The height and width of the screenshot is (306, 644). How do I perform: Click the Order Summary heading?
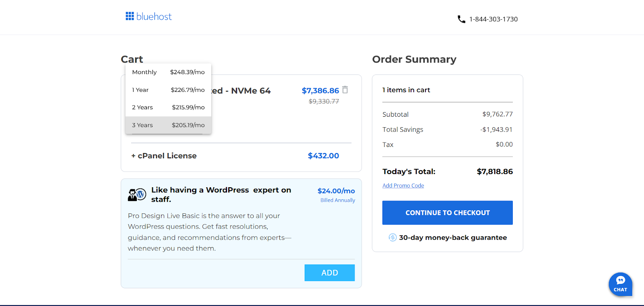coord(414,60)
